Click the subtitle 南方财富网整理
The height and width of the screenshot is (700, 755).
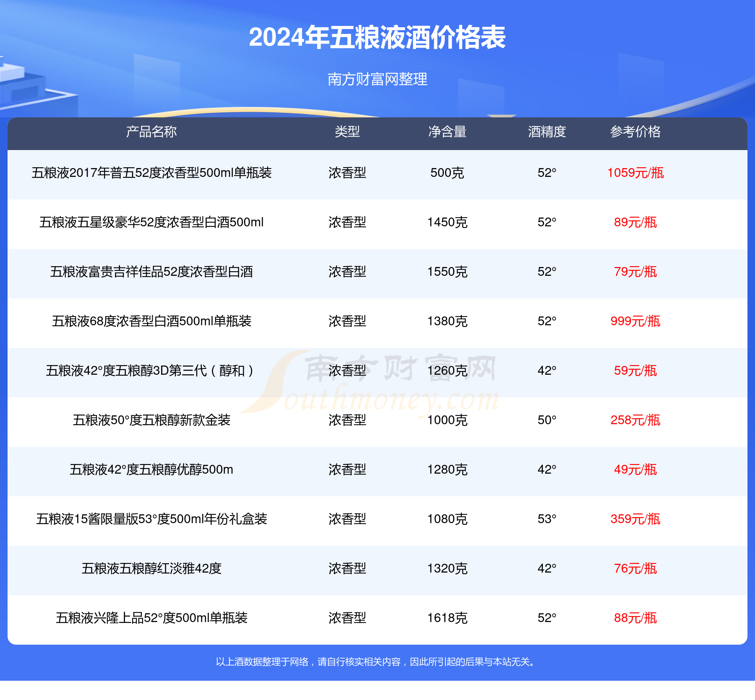click(x=377, y=79)
